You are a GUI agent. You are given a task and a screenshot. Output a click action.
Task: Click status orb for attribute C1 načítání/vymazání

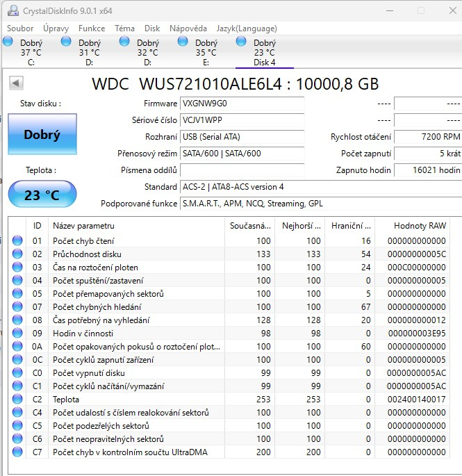[x=17, y=386]
